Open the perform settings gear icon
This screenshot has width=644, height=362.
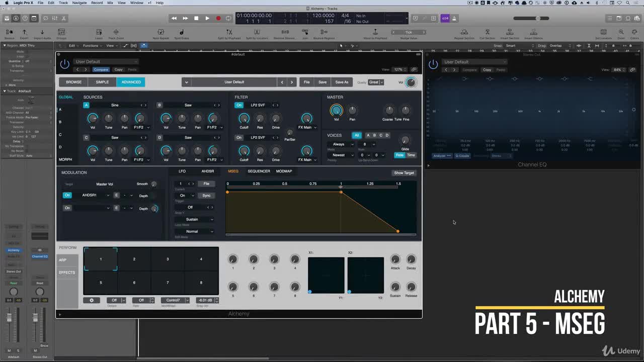[92, 300]
